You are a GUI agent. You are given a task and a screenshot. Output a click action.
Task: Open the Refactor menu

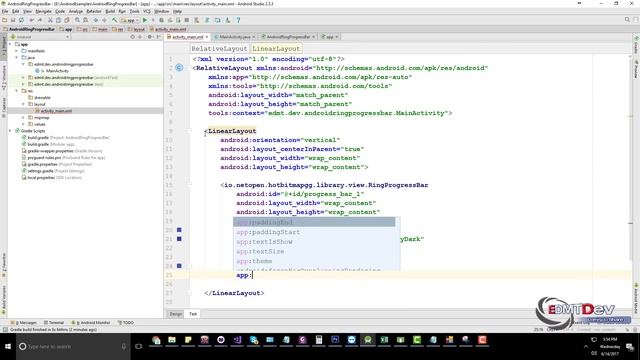94,11
